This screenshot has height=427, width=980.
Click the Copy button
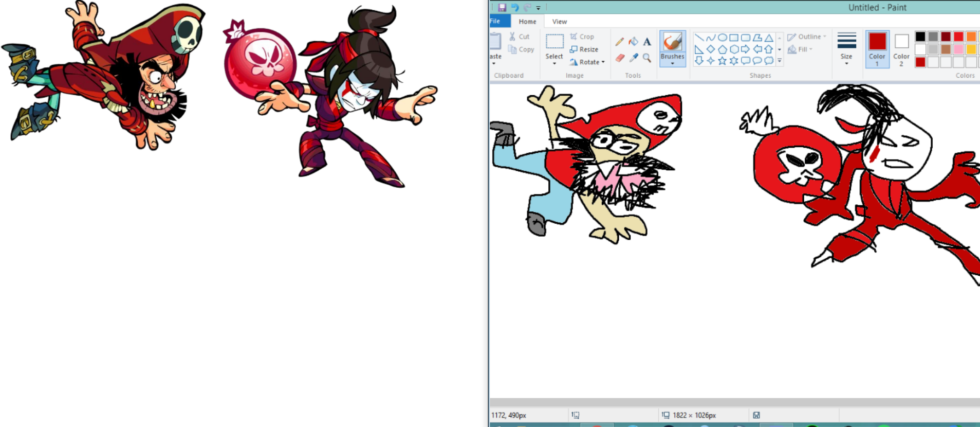(521, 49)
